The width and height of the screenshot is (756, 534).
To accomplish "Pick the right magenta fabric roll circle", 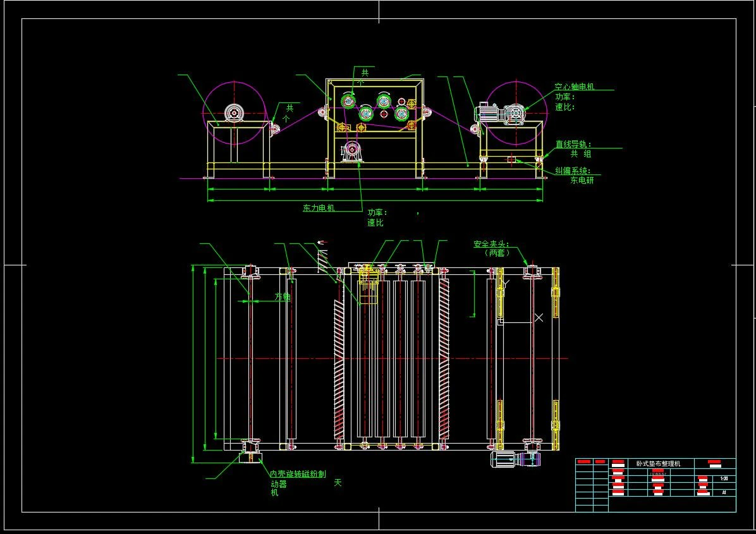I will [x=516, y=113].
